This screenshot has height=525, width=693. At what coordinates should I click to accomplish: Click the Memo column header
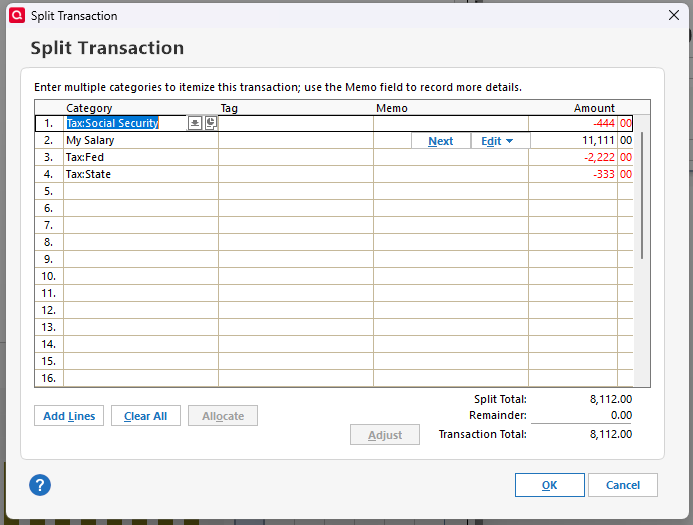pyautogui.click(x=392, y=108)
